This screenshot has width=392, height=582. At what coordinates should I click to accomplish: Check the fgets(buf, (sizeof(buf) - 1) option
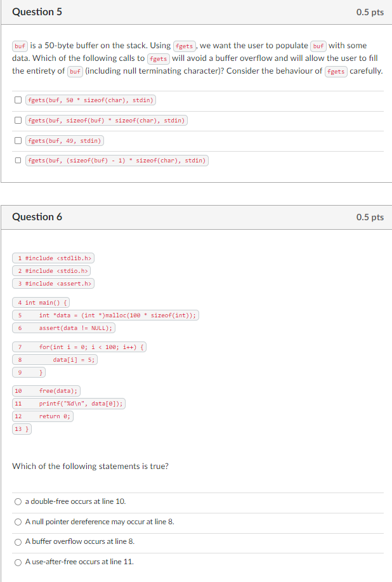pyautogui.click(x=19, y=161)
